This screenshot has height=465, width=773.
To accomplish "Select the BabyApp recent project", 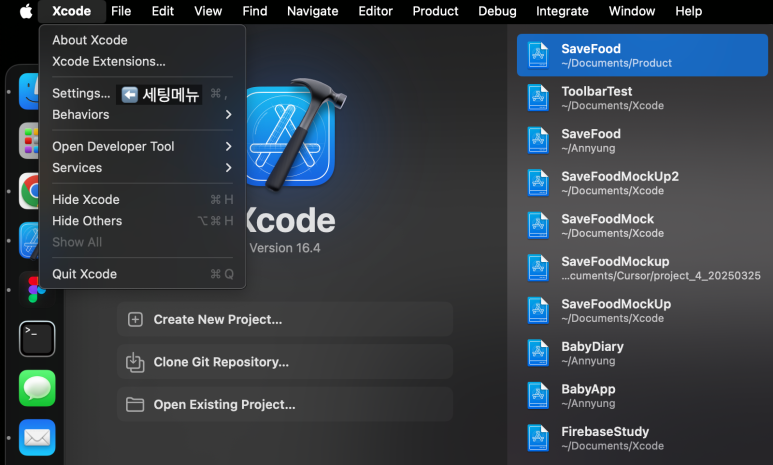I will (642, 395).
